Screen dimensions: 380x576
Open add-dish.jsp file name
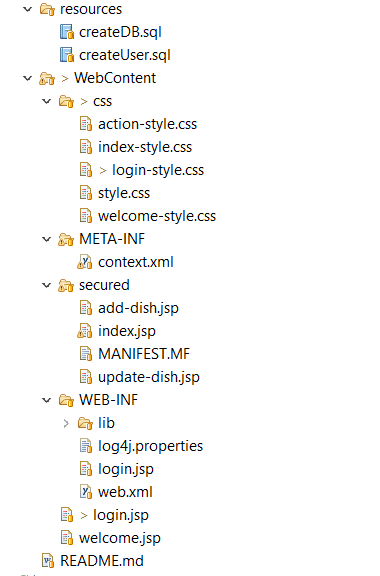pos(138,308)
